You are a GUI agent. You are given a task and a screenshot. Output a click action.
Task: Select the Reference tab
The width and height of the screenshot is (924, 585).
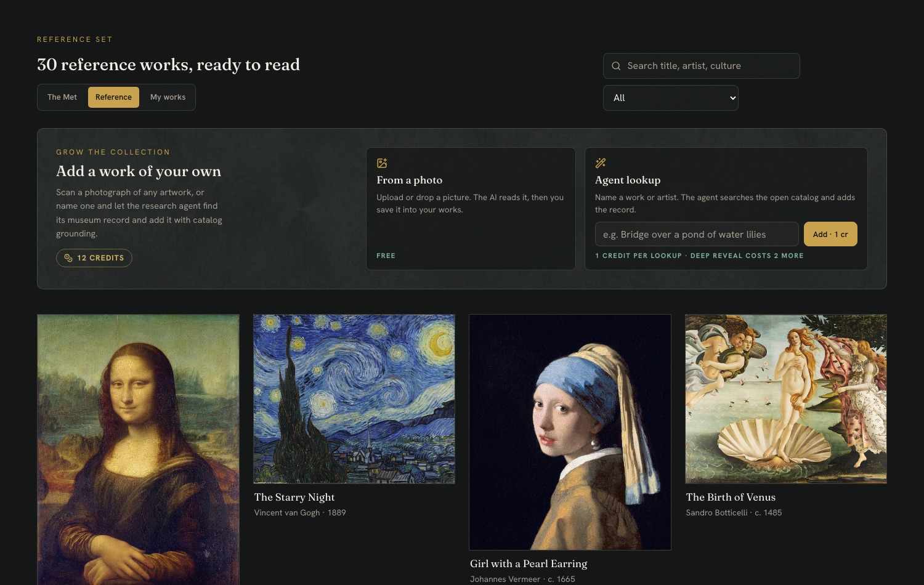coord(113,97)
